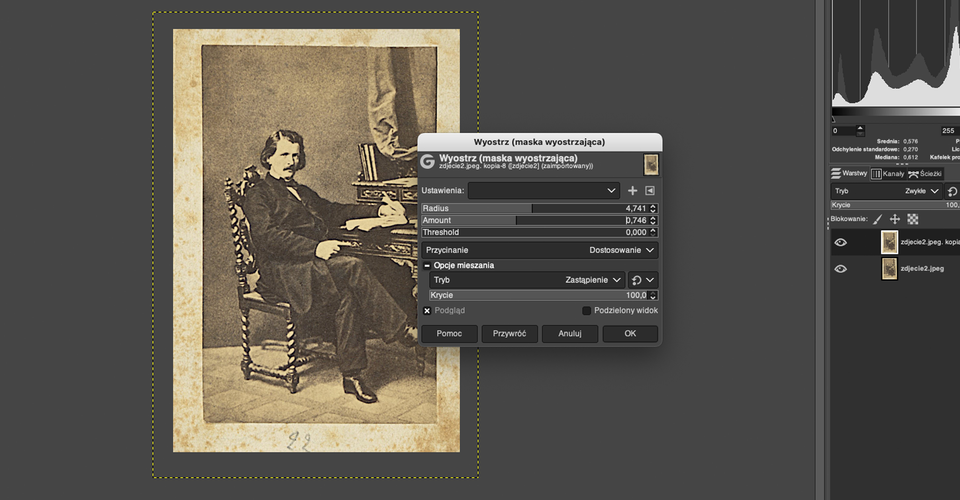Open presets management menu icon next to plus
Screen dimensions: 960x500
650,190
